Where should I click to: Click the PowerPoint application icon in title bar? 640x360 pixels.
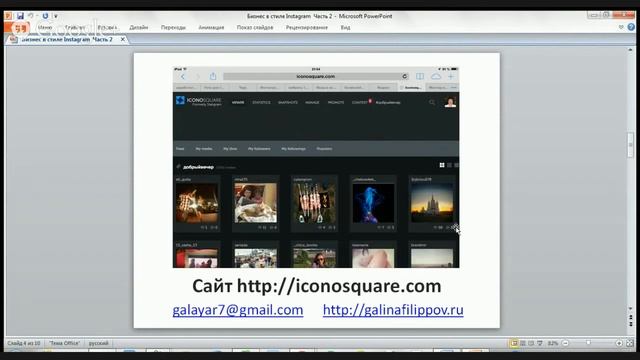(x=8, y=16)
